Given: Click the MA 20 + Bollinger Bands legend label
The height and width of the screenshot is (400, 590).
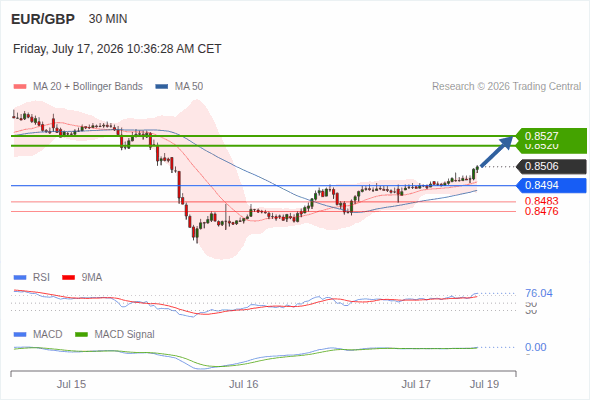Looking at the screenshot, I should pos(88,87).
